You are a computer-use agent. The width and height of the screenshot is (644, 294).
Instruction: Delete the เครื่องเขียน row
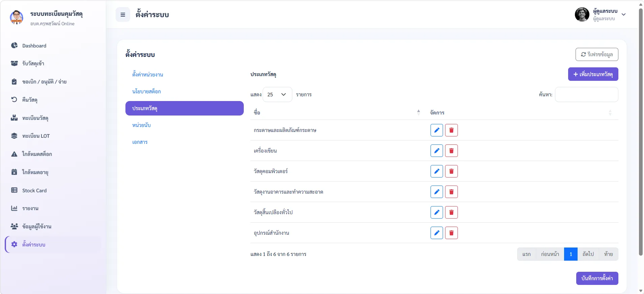coord(451,151)
